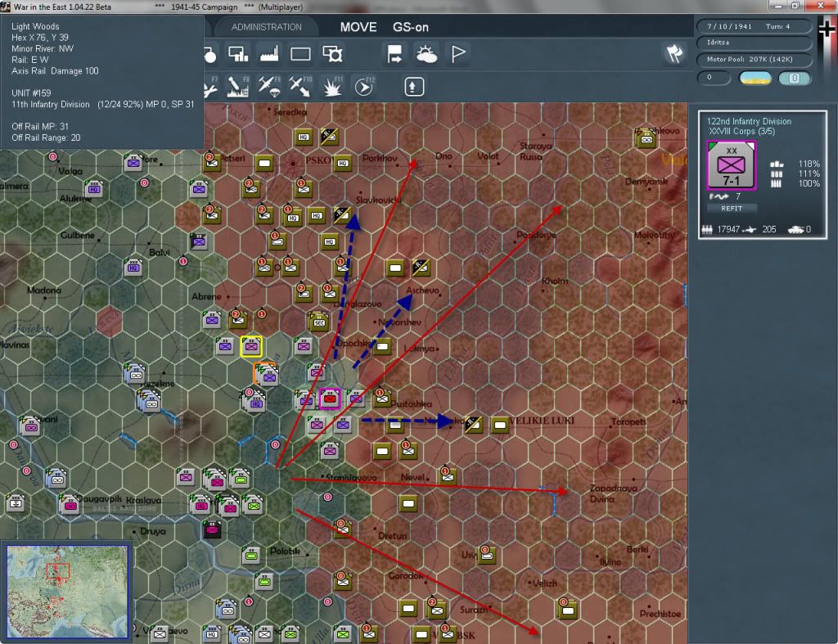Click the date and Turn 4 field
Viewport: 838px width, 644px height.
[x=753, y=26]
